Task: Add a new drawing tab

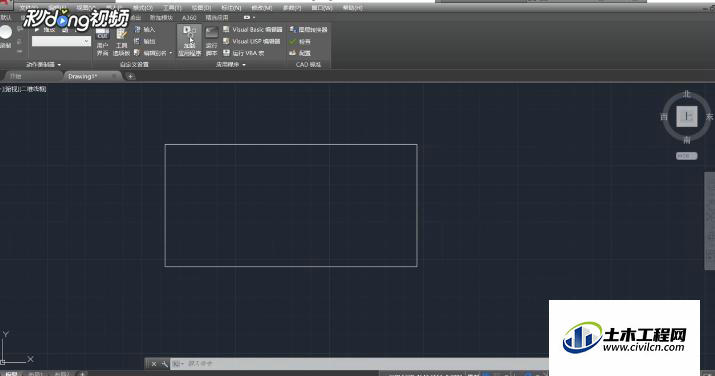Action: [x=130, y=76]
